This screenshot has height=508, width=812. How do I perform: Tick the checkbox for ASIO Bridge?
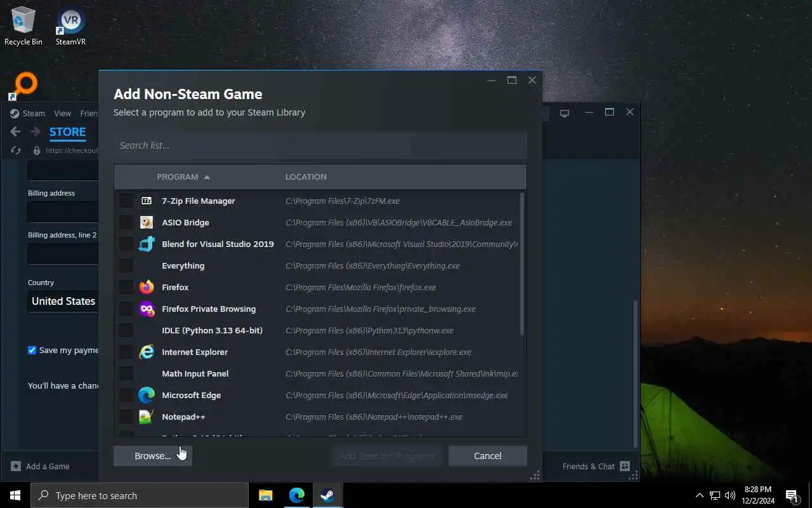pyautogui.click(x=126, y=222)
